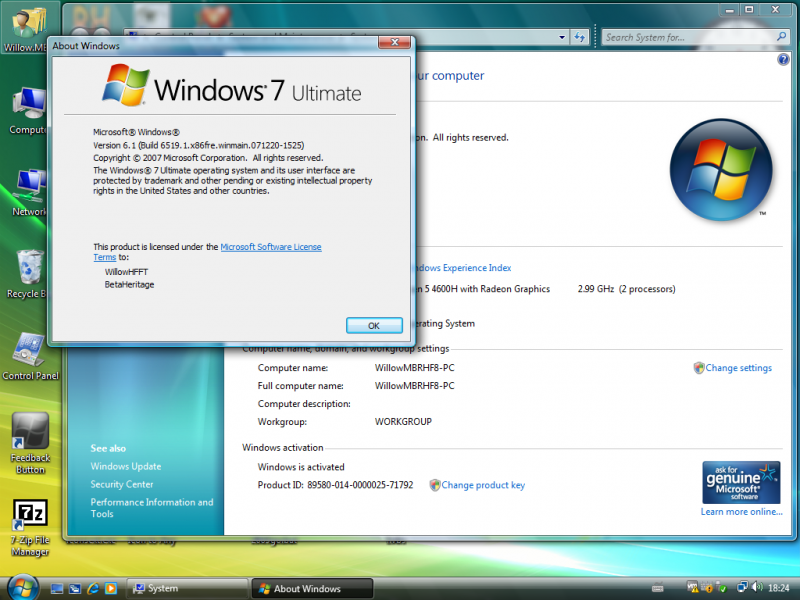Open the Microsoft Software License link

point(270,247)
